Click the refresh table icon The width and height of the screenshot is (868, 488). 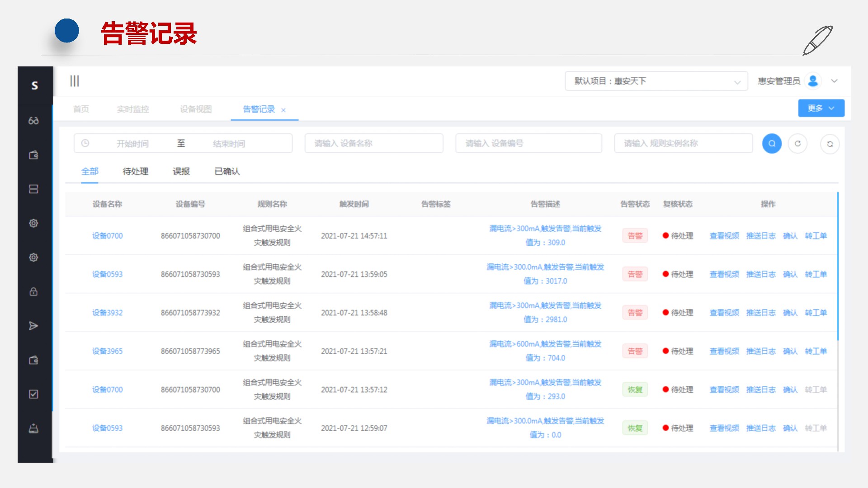830,144
